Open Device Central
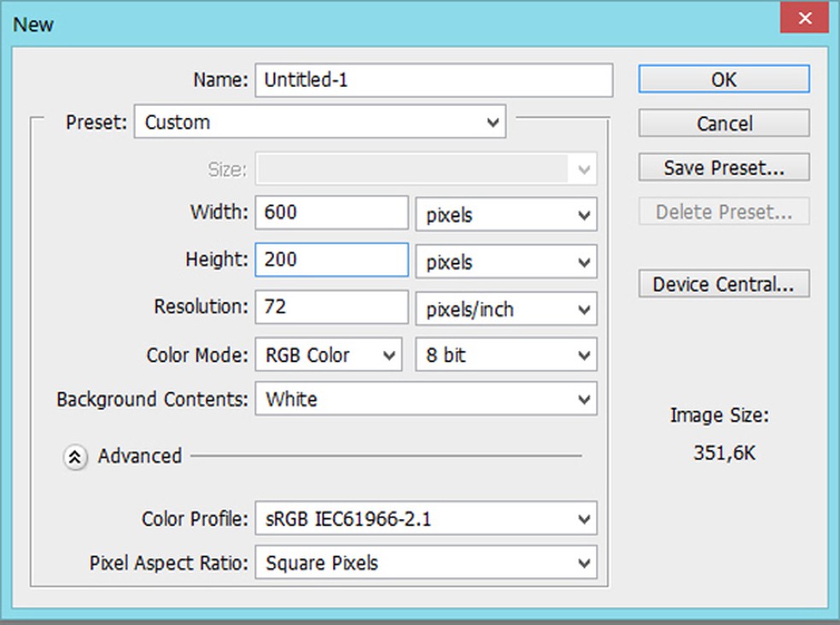840x625 pixels. (723, 284)
